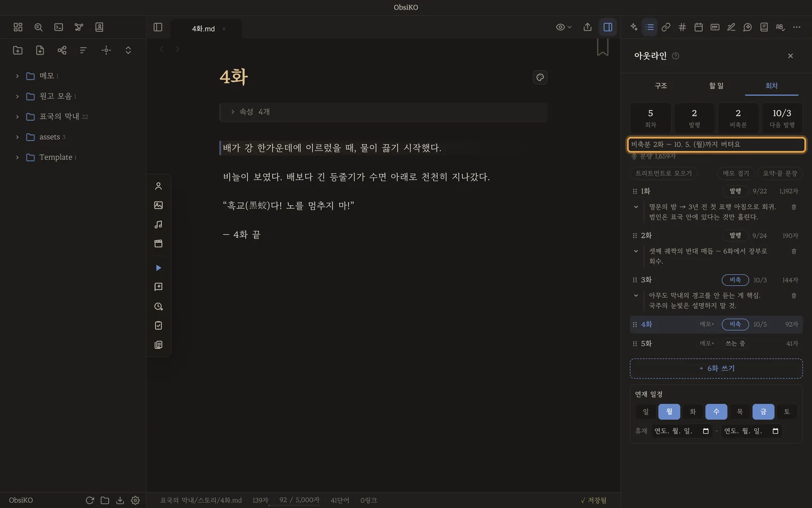Open the calendar icon in right toolbar
812x508 pixels.
[698, 27]
